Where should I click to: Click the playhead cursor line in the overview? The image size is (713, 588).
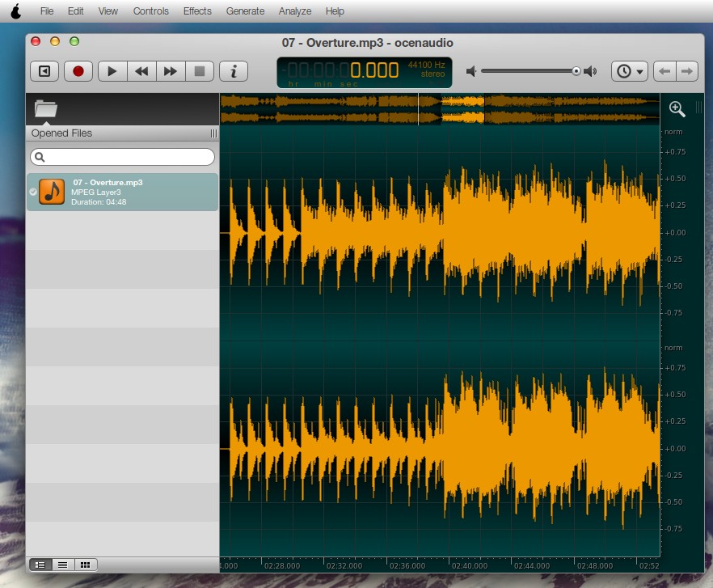pos(419,108)
